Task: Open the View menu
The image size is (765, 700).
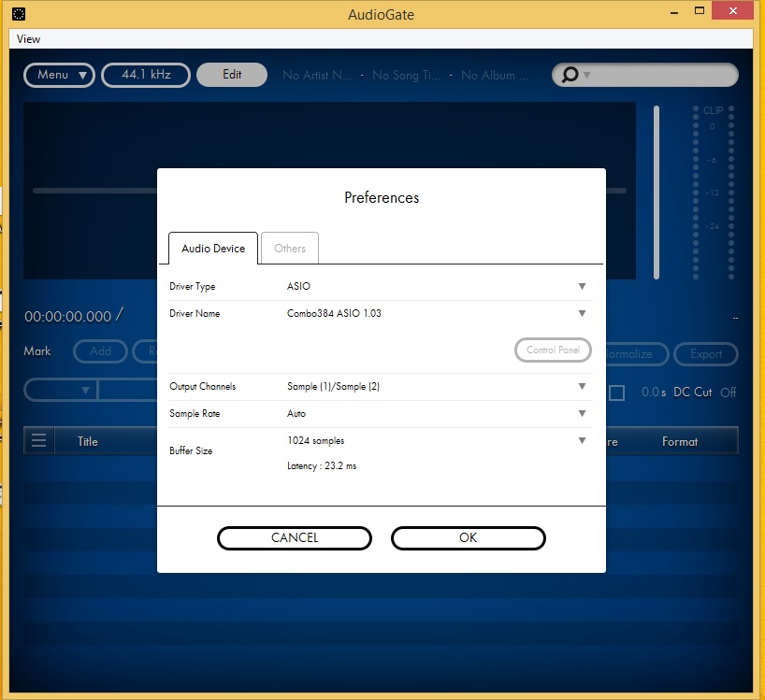Action: coord(28,39)
